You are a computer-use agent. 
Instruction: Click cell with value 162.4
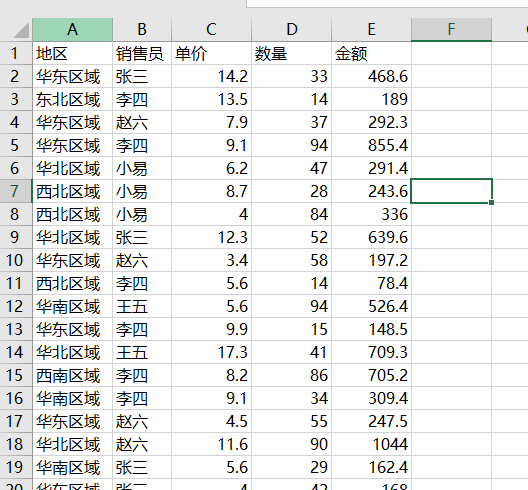(371, 467)
